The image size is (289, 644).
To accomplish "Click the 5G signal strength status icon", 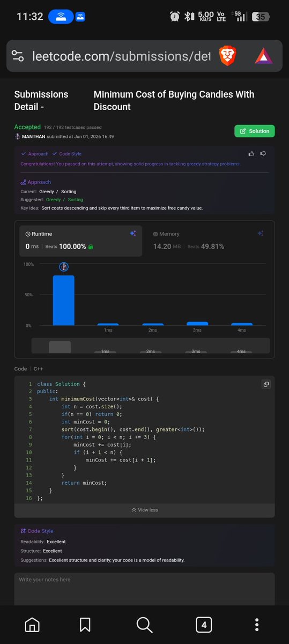I will tap(239, 17).
